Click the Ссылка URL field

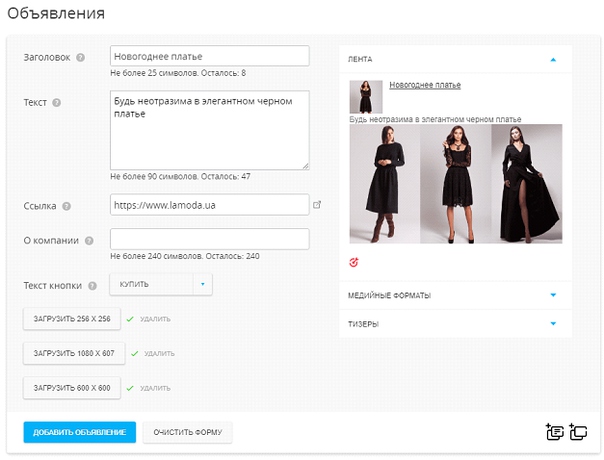point(210,205)
